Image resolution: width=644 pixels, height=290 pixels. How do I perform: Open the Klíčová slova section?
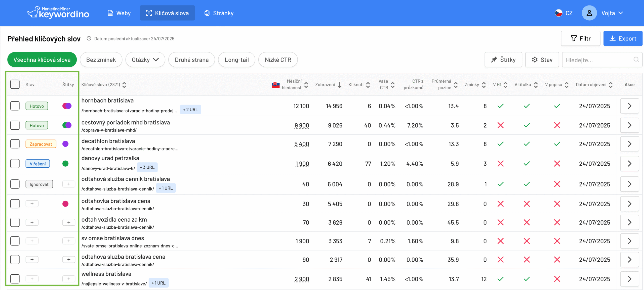(x=167, y=13)
